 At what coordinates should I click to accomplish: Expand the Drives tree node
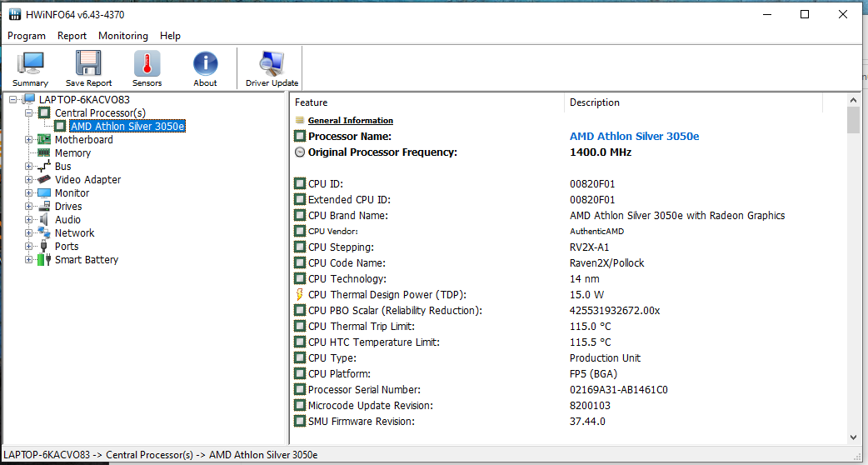tap(29, 206)
